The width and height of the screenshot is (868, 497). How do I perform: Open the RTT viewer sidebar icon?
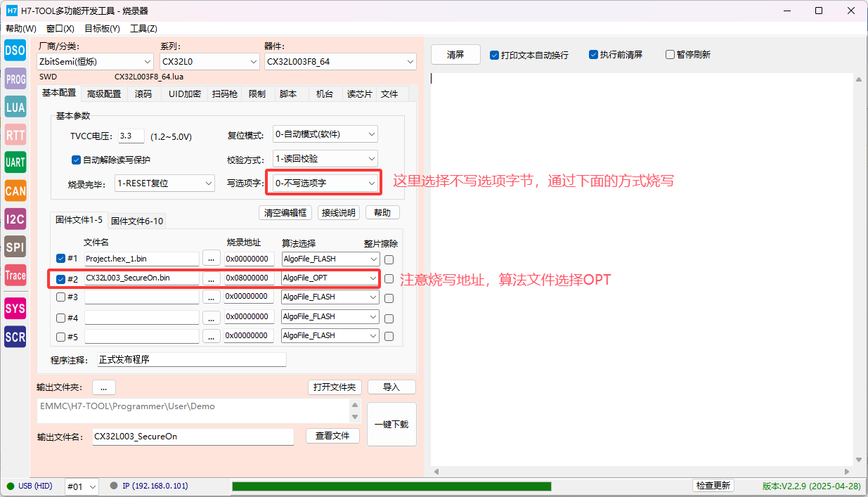pyautogui.click(x=15, y=135)
